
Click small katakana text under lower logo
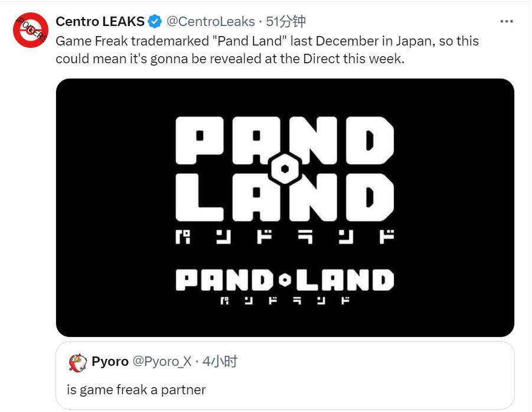click(285, 301)
